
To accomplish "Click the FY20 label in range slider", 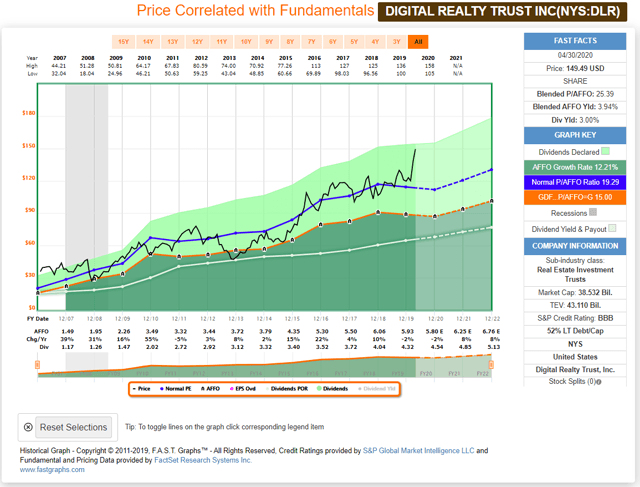I will click(426, 374).
